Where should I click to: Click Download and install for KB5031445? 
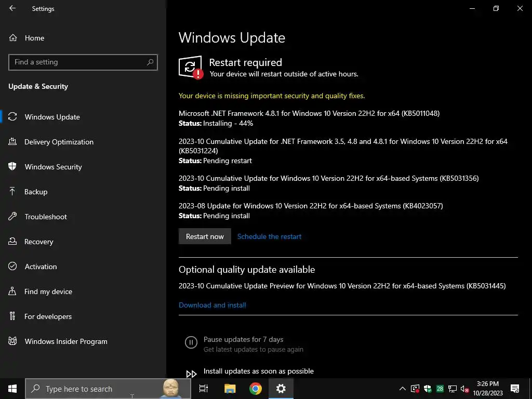tap(212, 305)
